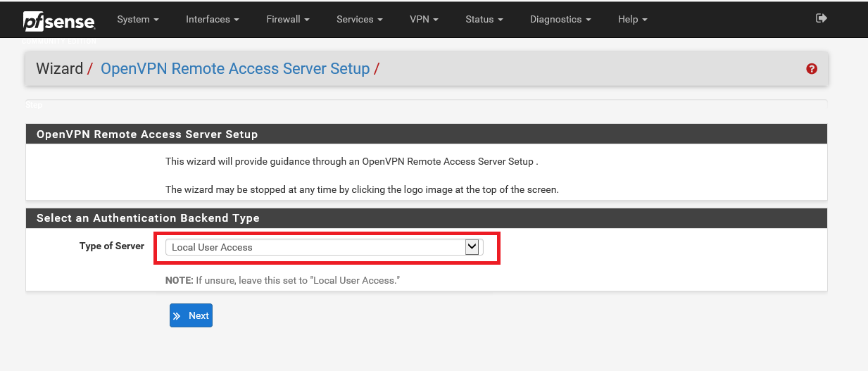Screen dimensions: 868x371
Task: Expand the Services dropdown menu
Action: 359,19
